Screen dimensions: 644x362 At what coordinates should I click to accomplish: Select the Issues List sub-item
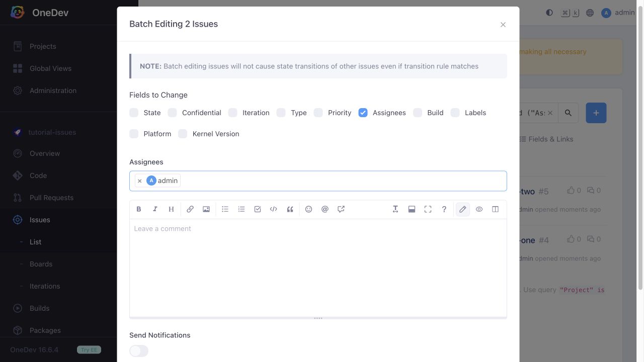pyautogui.click(x=35, y=242)
